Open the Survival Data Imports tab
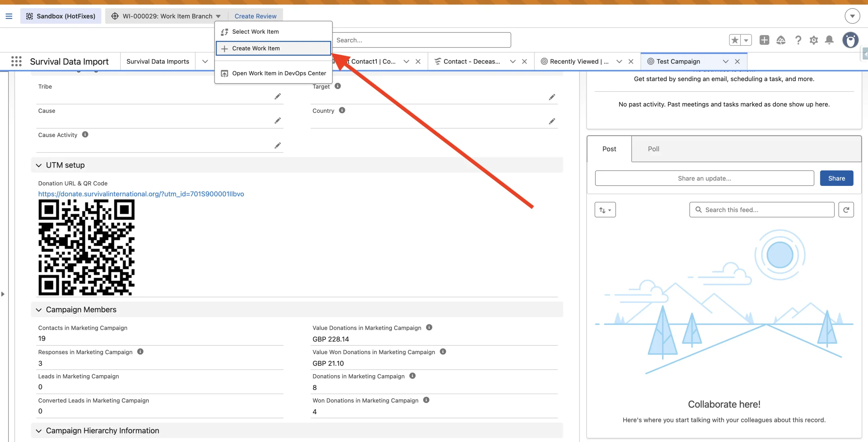The height and width of the screenshot is (442, 868). [158, 61]
